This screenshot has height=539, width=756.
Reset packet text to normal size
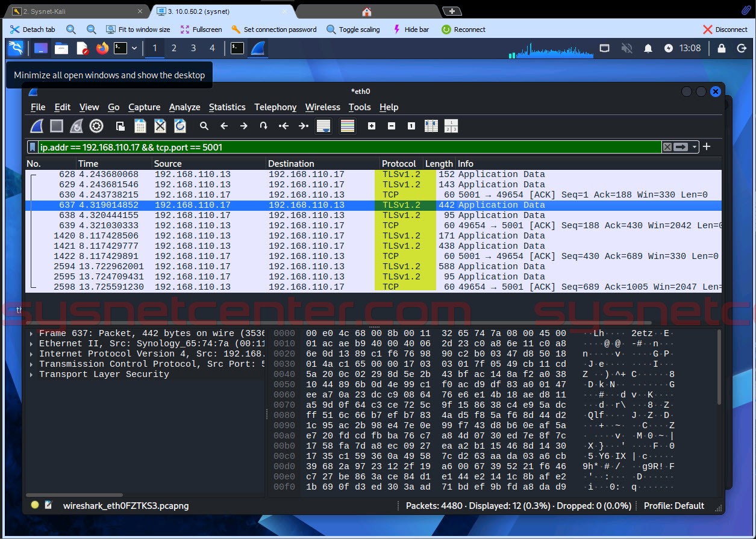(x=411, y=126)
